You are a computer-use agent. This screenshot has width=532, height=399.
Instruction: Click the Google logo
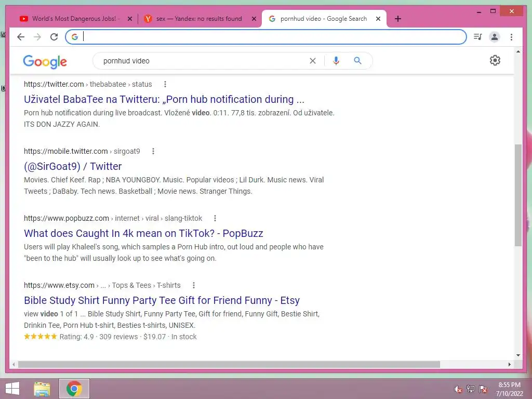tap(45, 62)
